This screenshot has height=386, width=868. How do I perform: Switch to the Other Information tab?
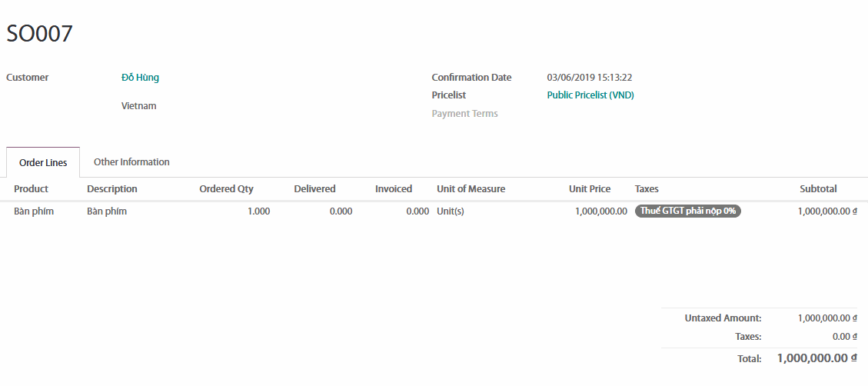point(131,162)
